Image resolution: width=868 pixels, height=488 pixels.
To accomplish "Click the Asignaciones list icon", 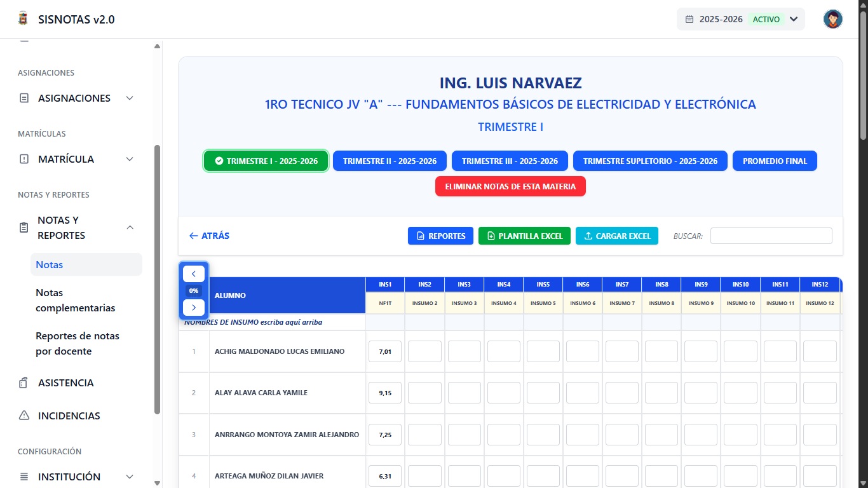I will 24,98.
